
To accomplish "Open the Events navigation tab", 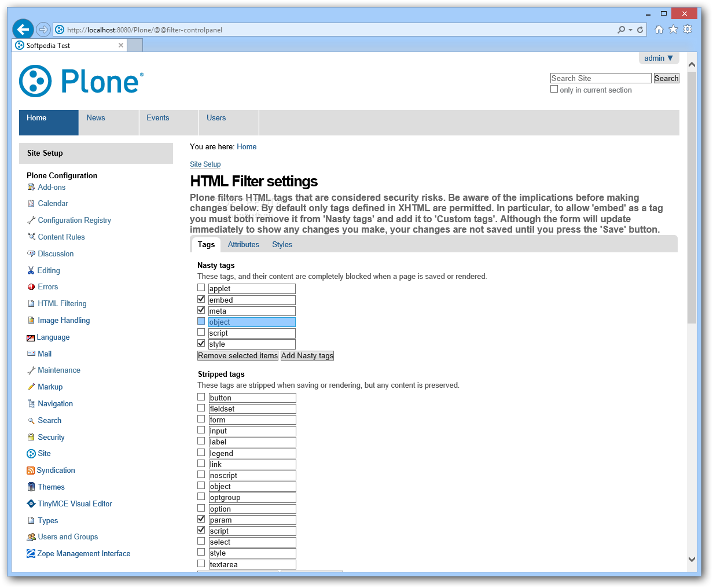I will click(x=169, y=123).
